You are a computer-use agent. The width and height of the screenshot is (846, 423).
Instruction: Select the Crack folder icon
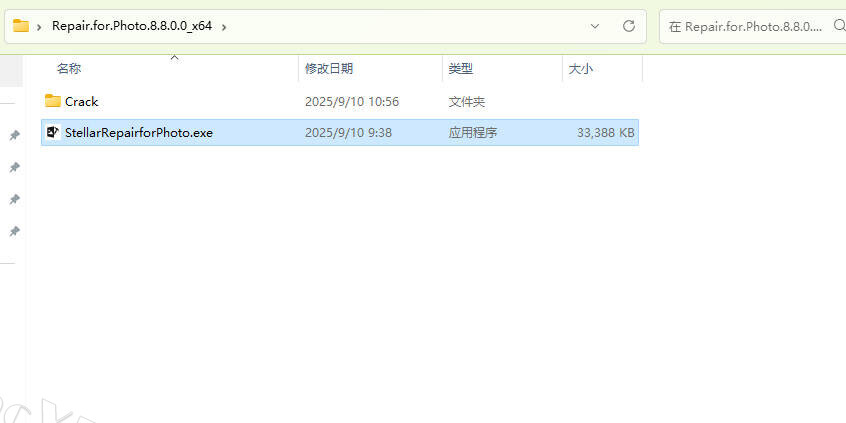52,101
